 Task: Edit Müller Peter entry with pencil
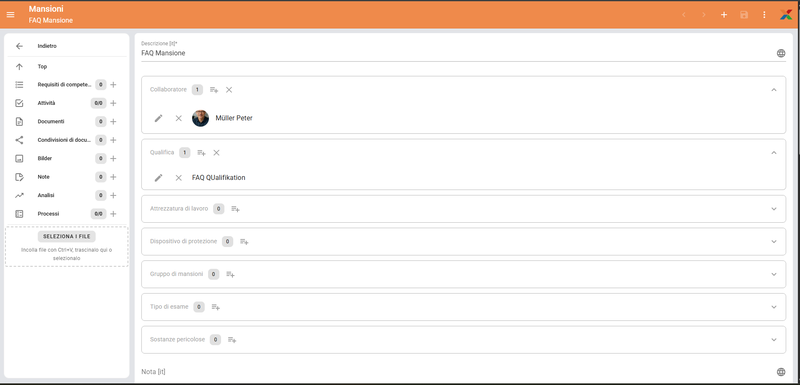(159, 118)
